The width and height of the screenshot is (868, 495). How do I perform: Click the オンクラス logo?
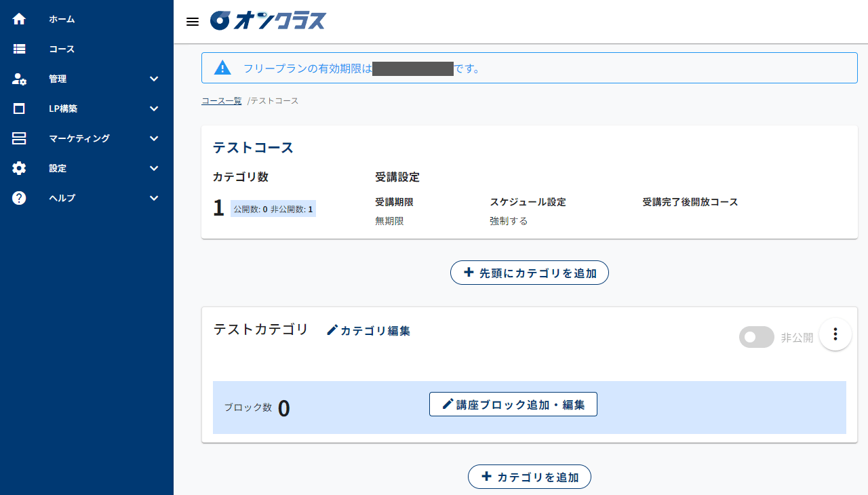tap(268, 20)
